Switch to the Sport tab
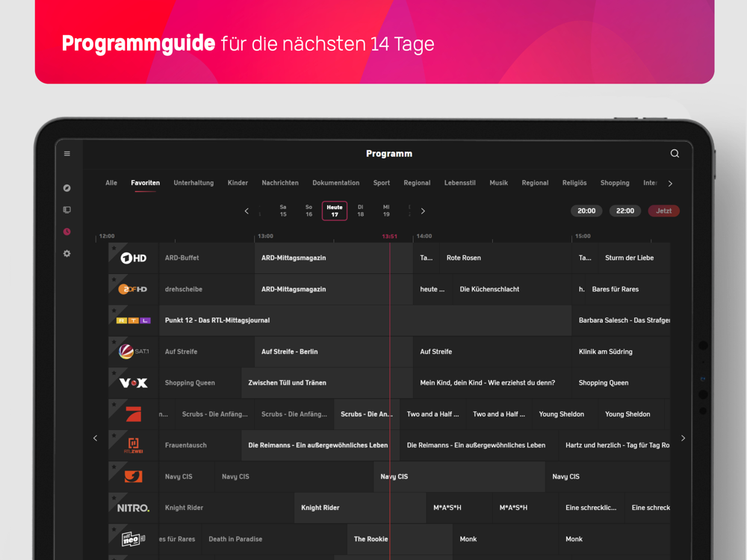The height and width of the screenshot is (560, 747). 382,183
